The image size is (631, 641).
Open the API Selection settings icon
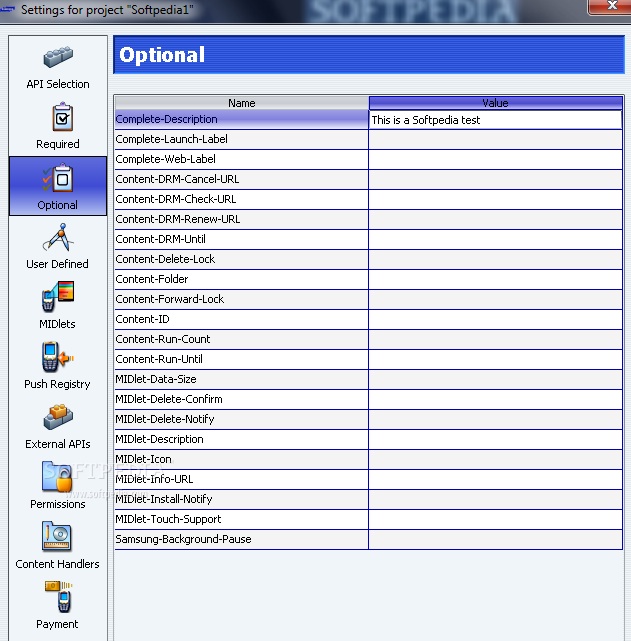57,59
